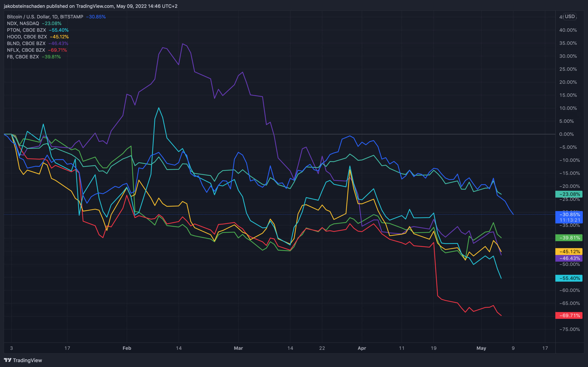The height and width of the screenshot is (367, 588).
Task: Click the green -39.81% price label
Action: click(569, 238)
